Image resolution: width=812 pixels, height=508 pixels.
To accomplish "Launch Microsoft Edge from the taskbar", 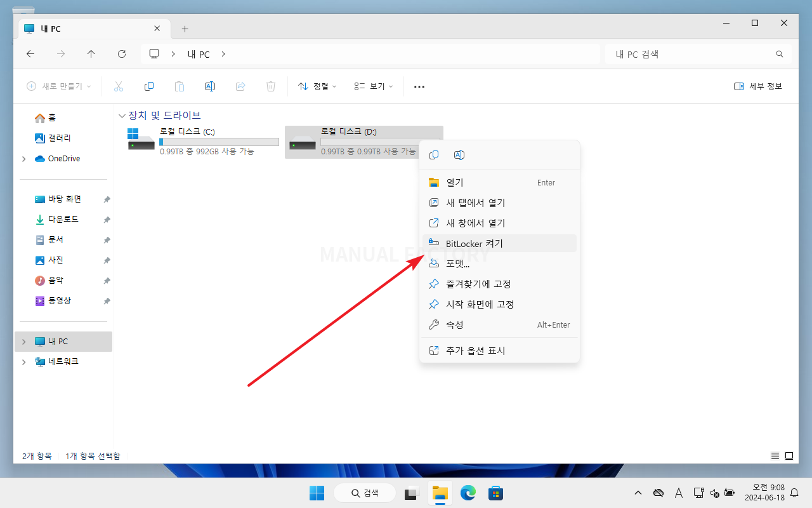I will point(468,493).
